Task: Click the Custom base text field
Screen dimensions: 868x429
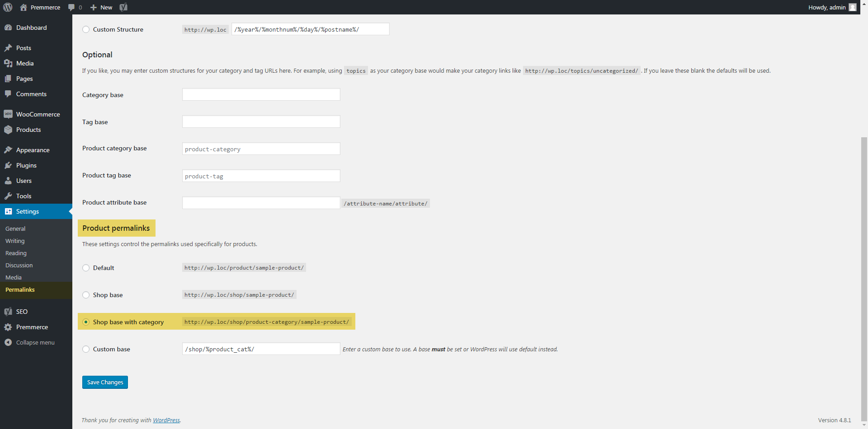Action: (x=261, y=349)
